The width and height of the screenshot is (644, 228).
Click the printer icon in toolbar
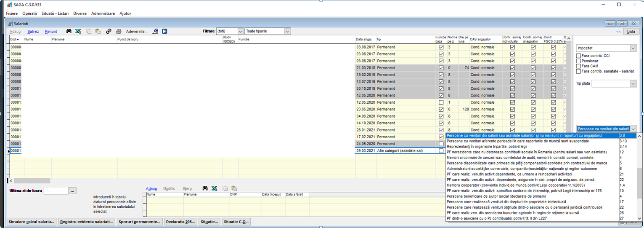pyautogui.click(x=119, y=31)
